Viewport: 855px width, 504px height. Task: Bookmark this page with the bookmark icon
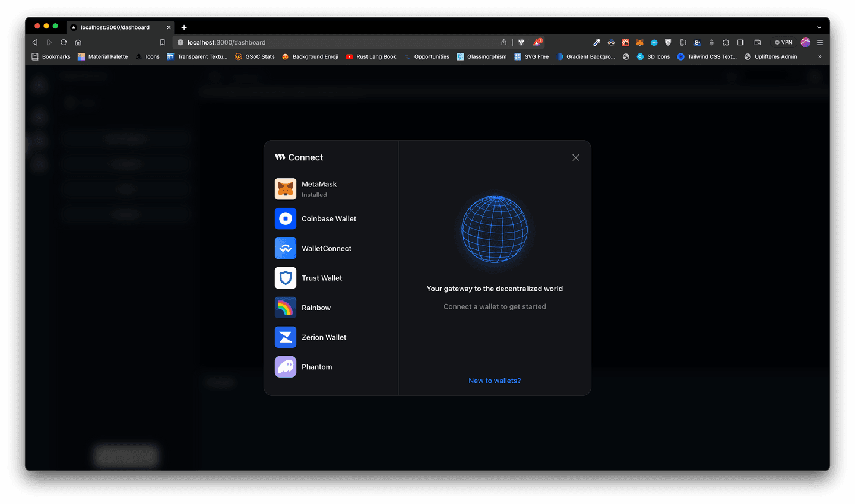pos(162,42)
